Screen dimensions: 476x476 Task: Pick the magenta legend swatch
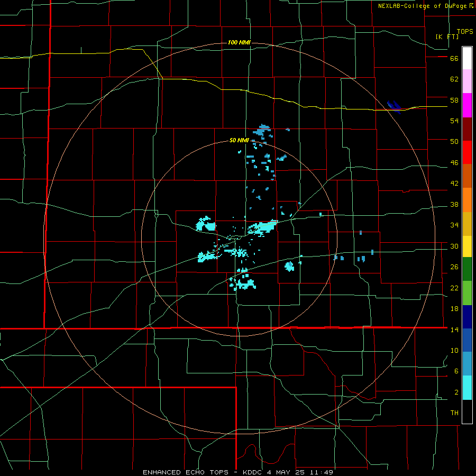467,105
